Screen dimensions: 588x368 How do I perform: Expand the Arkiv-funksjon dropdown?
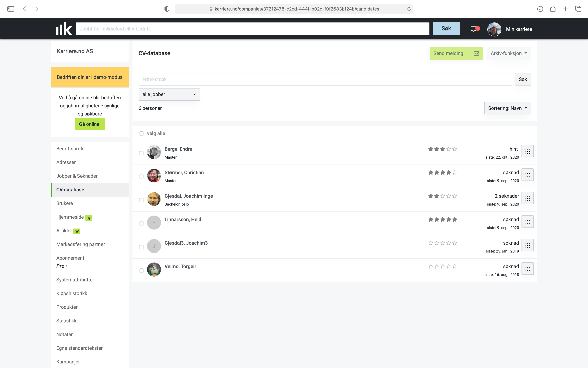point(509,53)
